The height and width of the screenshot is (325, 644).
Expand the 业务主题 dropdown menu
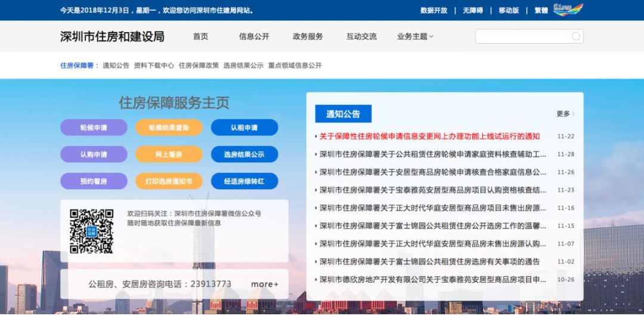pos(415,36)
